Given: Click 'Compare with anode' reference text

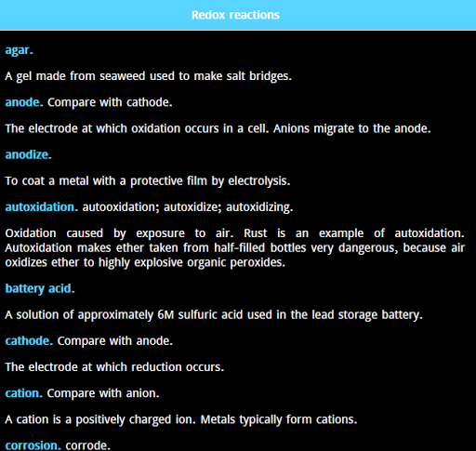Looking at the screenshot, I should (x=115, y=341).
